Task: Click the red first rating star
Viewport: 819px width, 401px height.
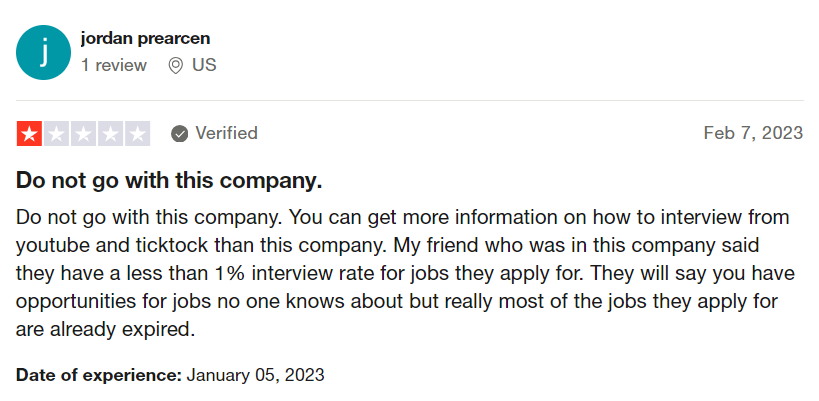Action: [x=29, y=134]
